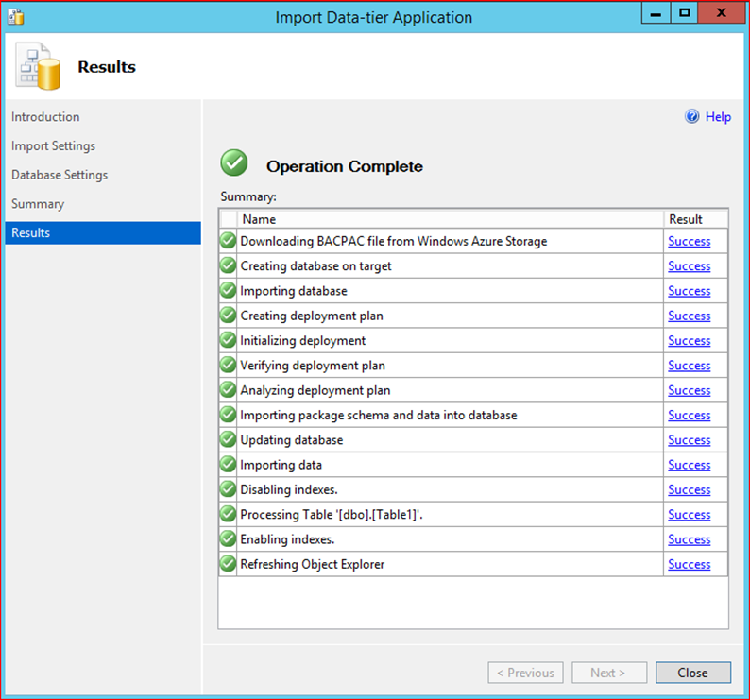This screenshot has width=750, height=700.
Task: Click green check beside Verifying deployment plan
Action: [229, 365]
